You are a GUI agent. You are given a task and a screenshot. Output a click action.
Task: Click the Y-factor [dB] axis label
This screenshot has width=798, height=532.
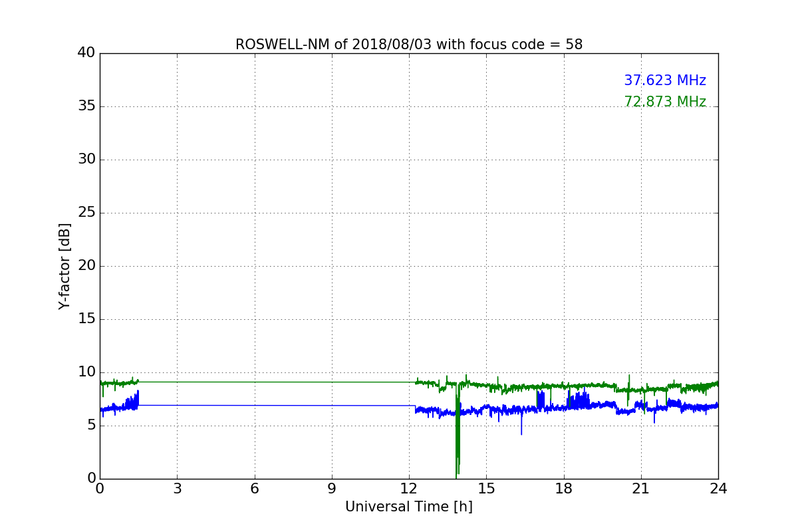(65, 266)
